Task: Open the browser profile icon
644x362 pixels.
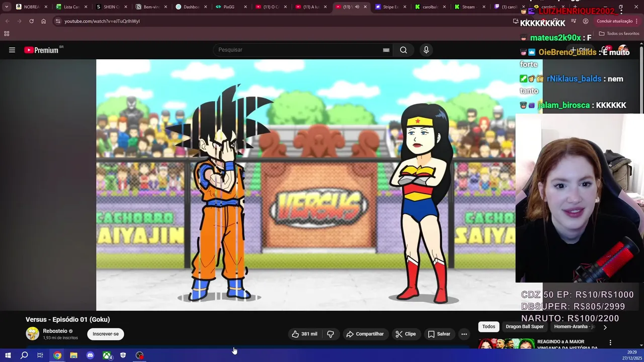Action: pyautogui.click(x=586, y=21)
